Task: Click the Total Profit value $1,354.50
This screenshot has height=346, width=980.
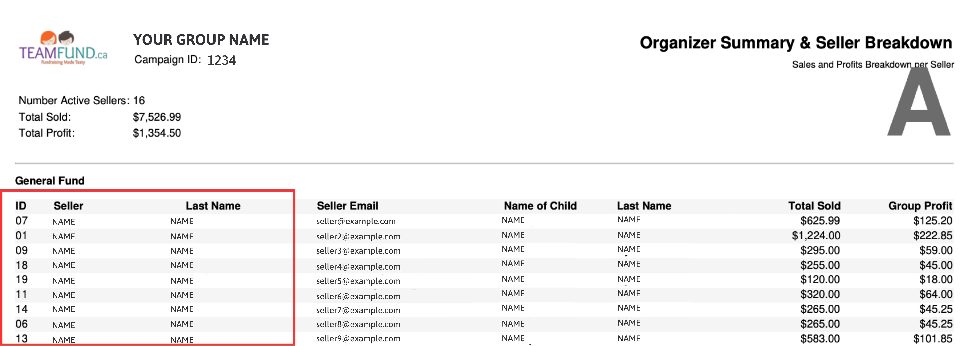Action: [157, 133]
